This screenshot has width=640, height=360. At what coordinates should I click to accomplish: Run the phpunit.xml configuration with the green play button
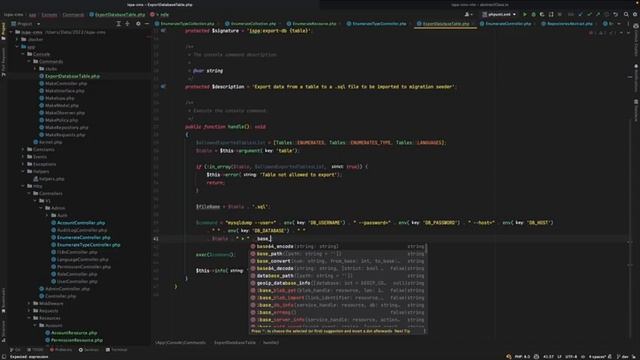[x=524, y=14]
